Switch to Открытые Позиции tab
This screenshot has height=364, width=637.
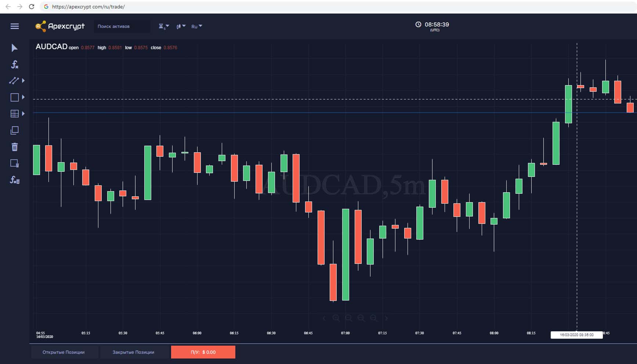click(64, 352)
